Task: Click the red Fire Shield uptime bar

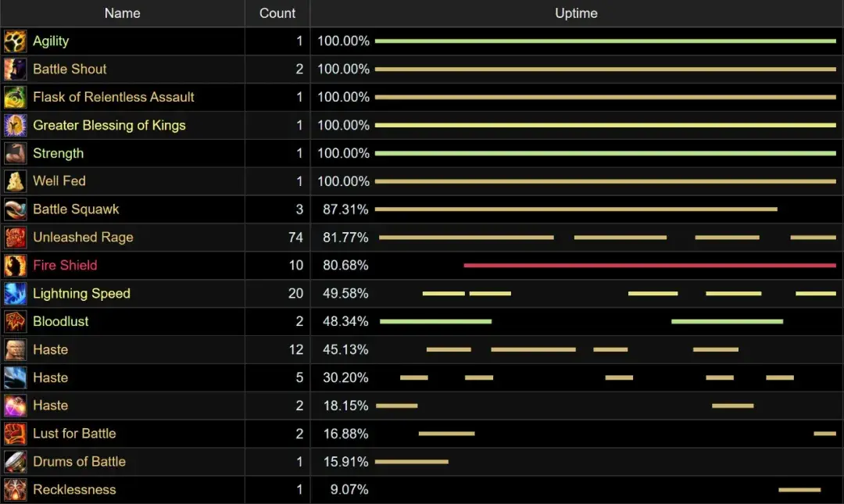Action: (x=649, y=266)
